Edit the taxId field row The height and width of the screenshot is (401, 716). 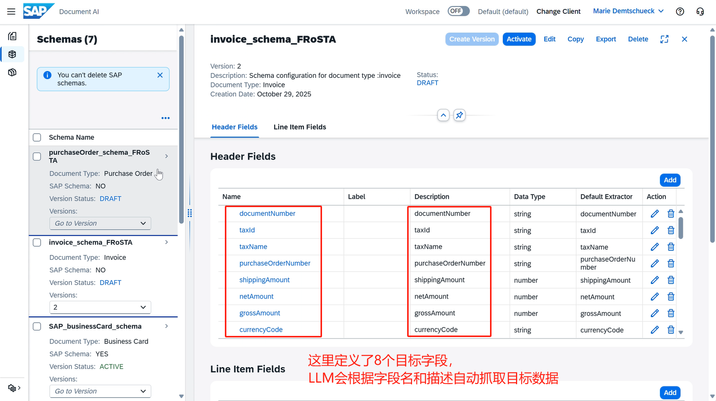click(654, 230)
